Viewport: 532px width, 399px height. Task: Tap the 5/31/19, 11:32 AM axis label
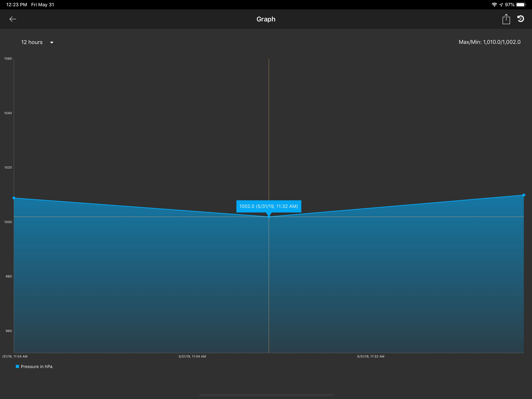point(371,356)
